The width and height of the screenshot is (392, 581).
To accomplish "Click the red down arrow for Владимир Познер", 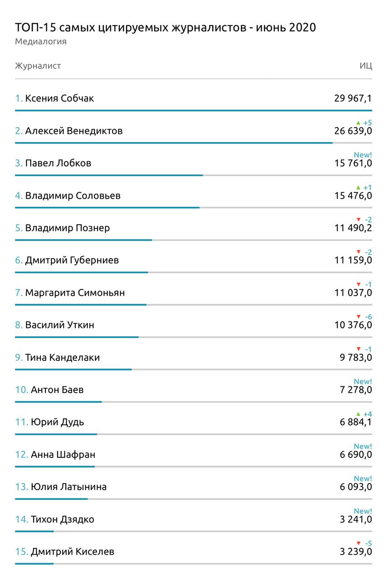I will click(358, 220).
